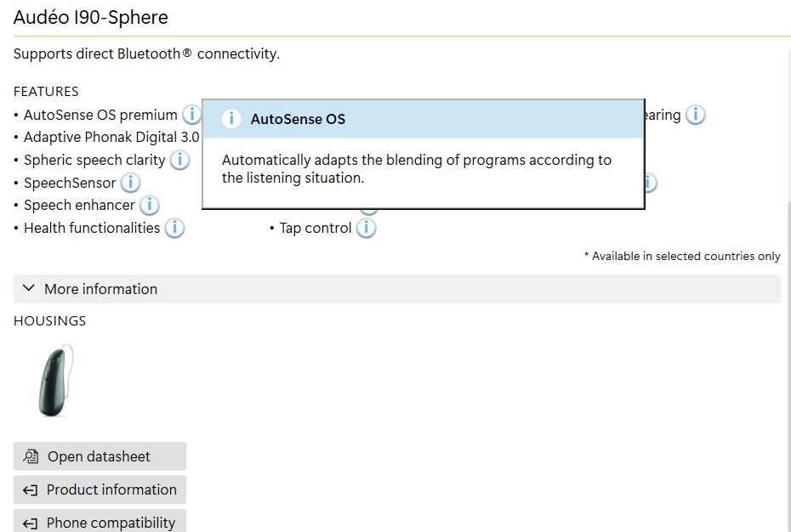791x532 pixels.
Task: Click Tap control info icon
Action: point(367,228)
